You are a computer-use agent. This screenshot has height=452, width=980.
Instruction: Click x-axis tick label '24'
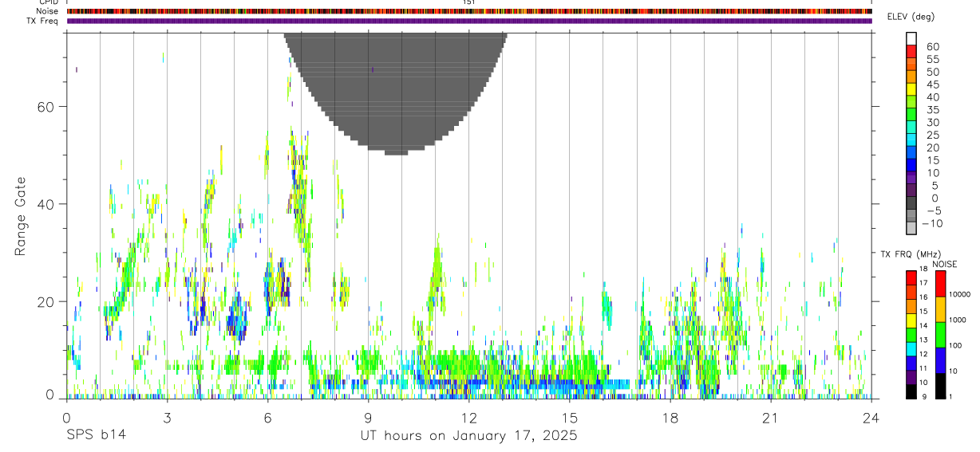[871, 418]
